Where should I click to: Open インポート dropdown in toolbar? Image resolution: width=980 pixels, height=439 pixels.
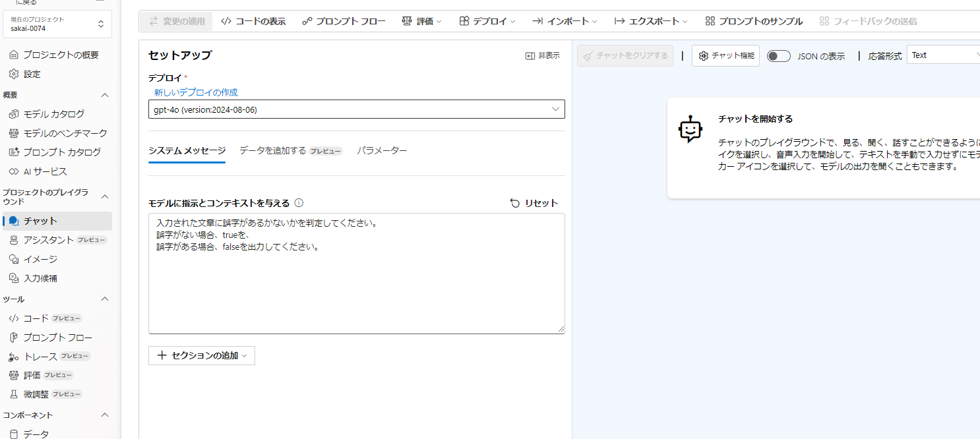click(565, 21)
